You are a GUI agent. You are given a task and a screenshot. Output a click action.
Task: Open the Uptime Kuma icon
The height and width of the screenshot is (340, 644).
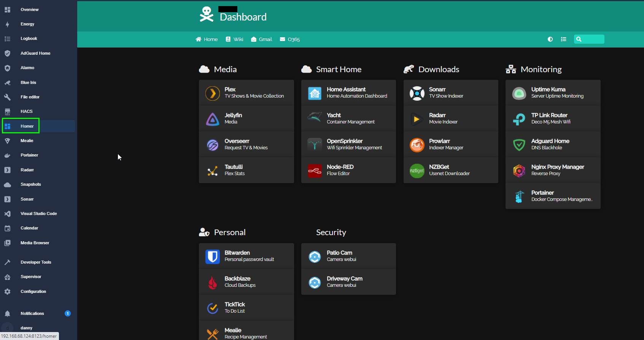519,93
